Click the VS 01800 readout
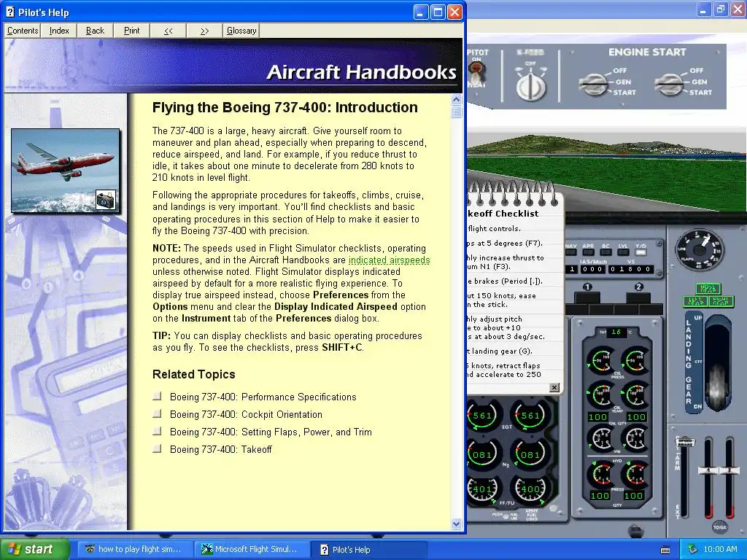Image resolution: width=747 pixels, height=560 pixels. (x=631, y=269)
